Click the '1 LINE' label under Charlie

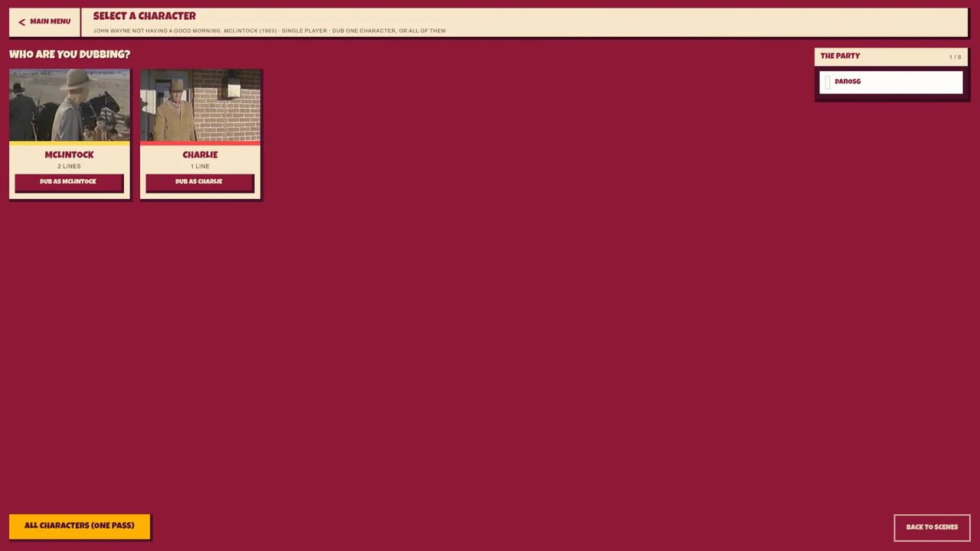(x=200, y=166)
